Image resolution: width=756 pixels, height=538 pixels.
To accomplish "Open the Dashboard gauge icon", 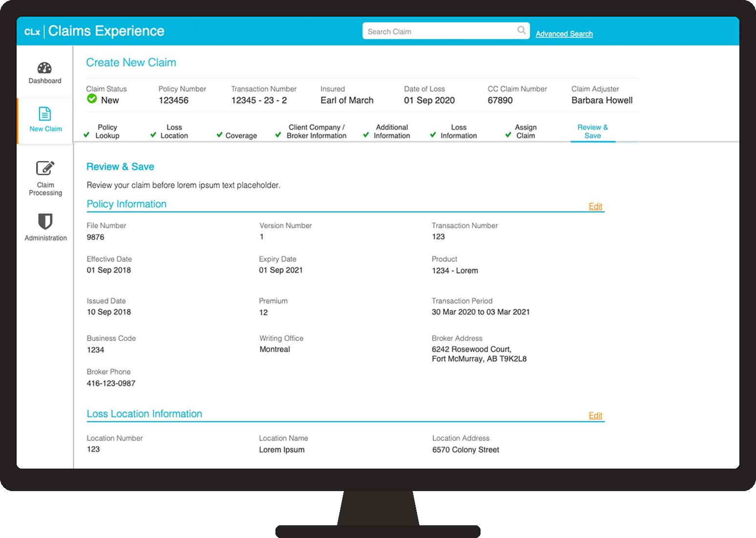I will pyautogui.click(x=44, y=68).
